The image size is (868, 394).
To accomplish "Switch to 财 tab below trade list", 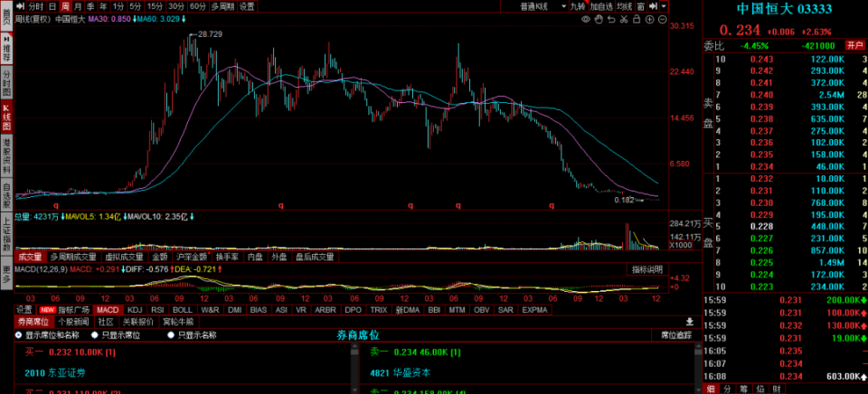I will coord(776,389).
